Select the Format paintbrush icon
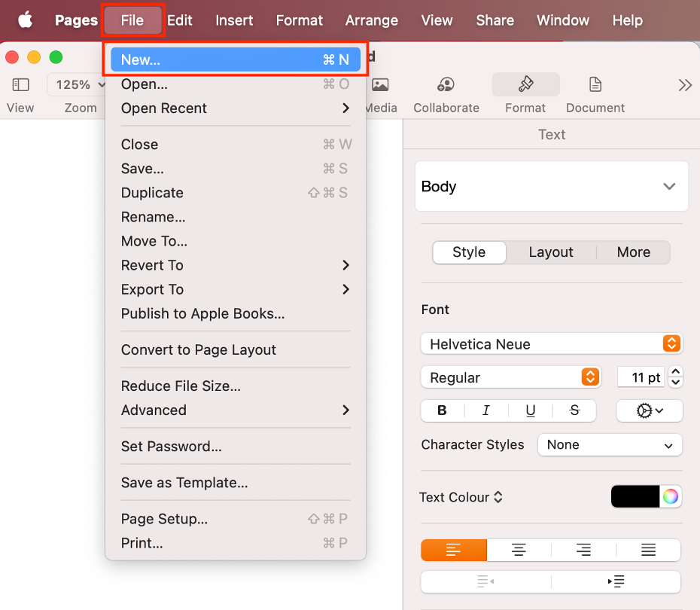Screen dimensions: 700x610 click(525, 84)
